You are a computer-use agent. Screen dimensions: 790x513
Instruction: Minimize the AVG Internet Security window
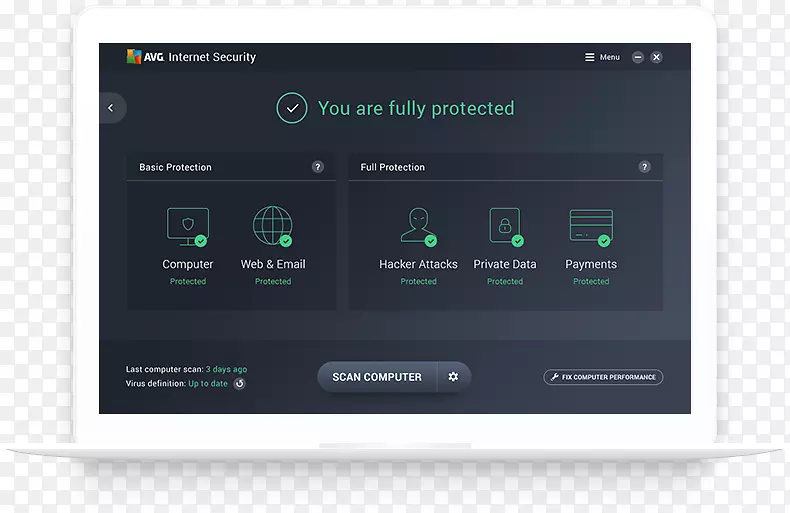[637, 58]
